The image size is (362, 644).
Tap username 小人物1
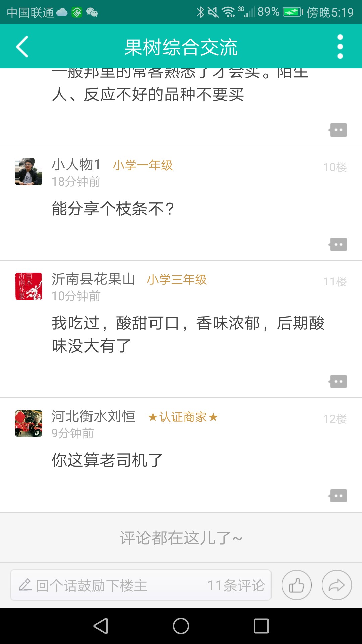pyautogui.click(x=76, y=165)
